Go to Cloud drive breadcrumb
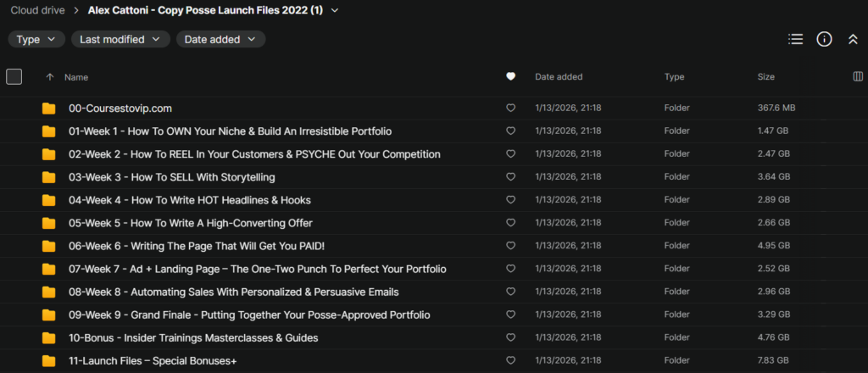 [x=38, y=10]
